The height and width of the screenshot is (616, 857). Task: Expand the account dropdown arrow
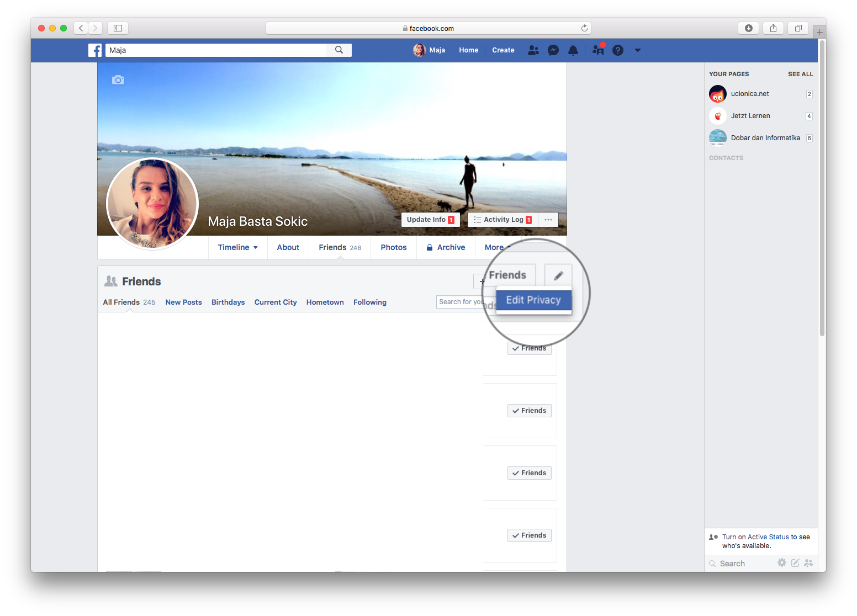(x=638, y=50)
